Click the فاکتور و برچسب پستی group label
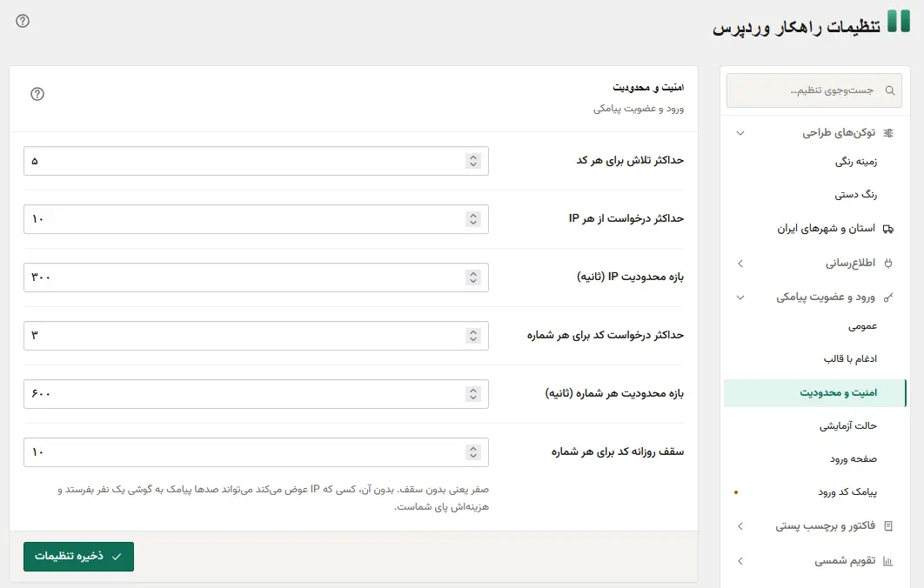Viewport: 924px width, 588px height. [825, 526]
